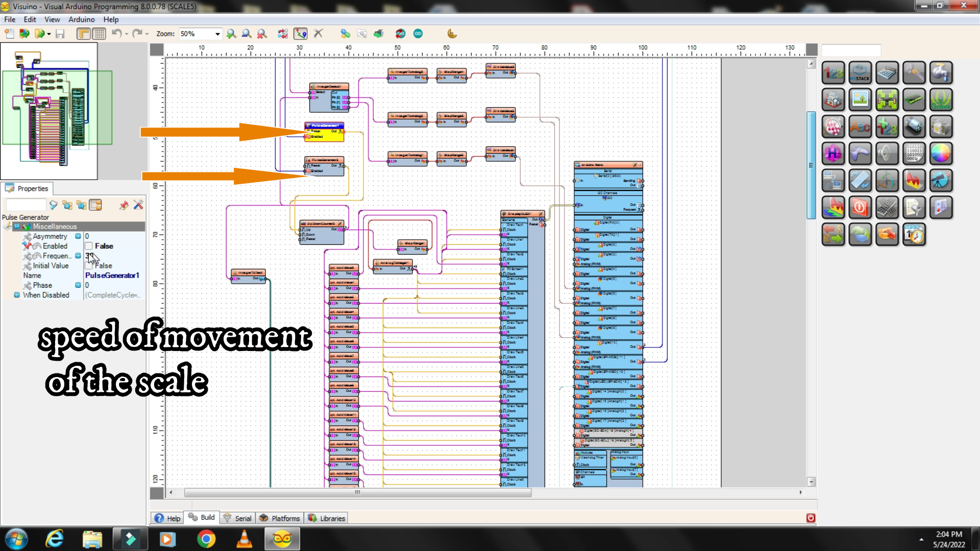The image size is (980, 551).
Task: Open the water faucet sources category
Action: coord(941,73)
